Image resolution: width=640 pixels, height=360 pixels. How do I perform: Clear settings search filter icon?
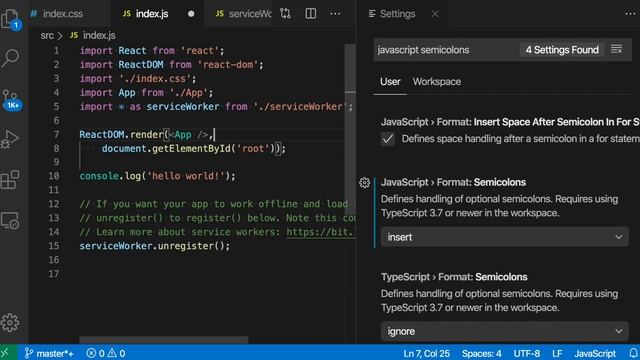click(616, 49)
